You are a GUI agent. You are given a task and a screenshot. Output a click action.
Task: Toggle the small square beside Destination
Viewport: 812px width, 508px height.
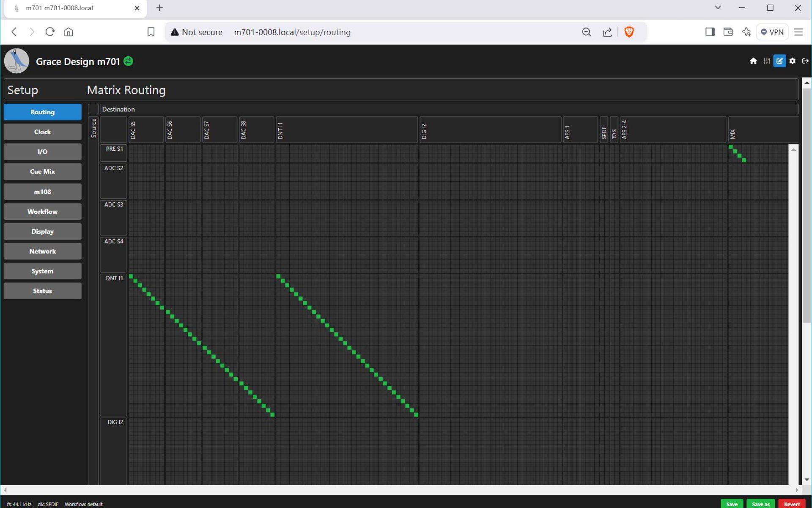point(93,109)
